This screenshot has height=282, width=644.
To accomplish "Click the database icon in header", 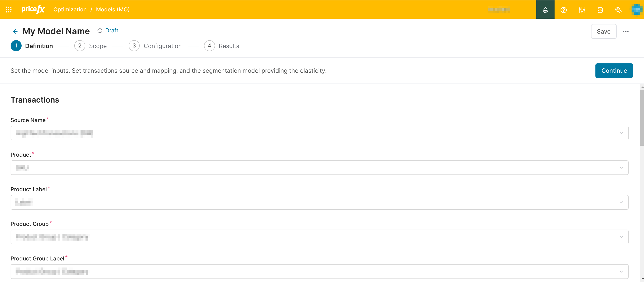I will click(600, 10).
